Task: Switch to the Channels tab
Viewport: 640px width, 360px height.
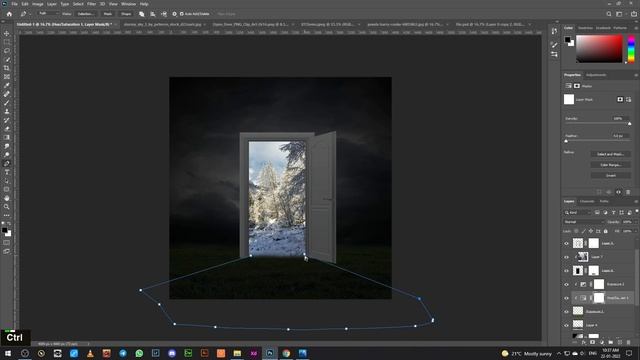Action: (587, 201)
